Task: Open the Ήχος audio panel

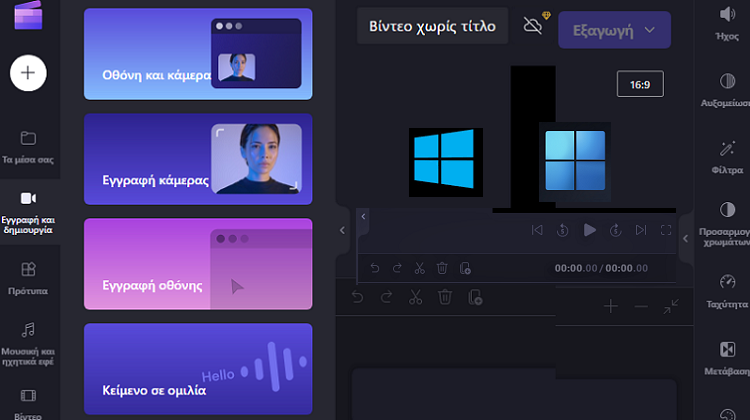Action: (727, 23)
